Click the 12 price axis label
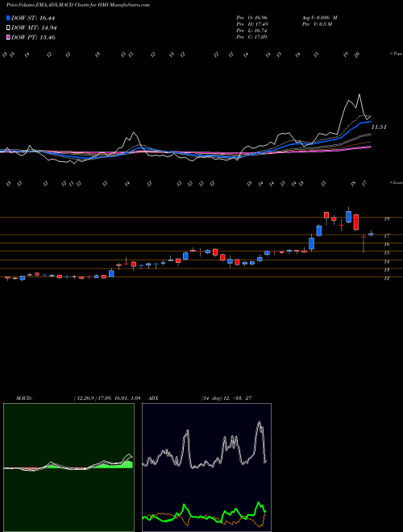The width and height of the screenshot is (403, 532). pos(386,278)
